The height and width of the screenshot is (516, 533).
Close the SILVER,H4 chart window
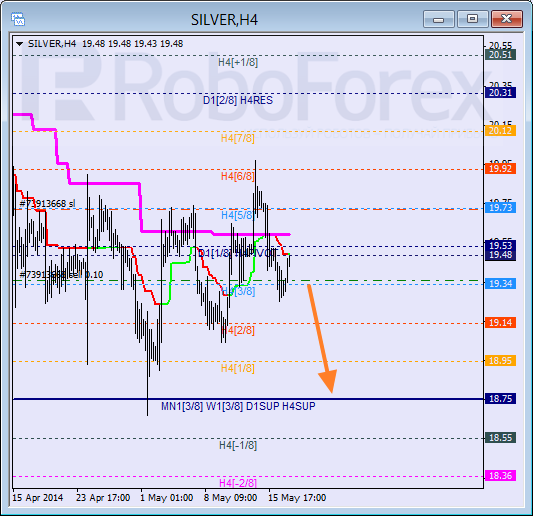tap(506, 19)
